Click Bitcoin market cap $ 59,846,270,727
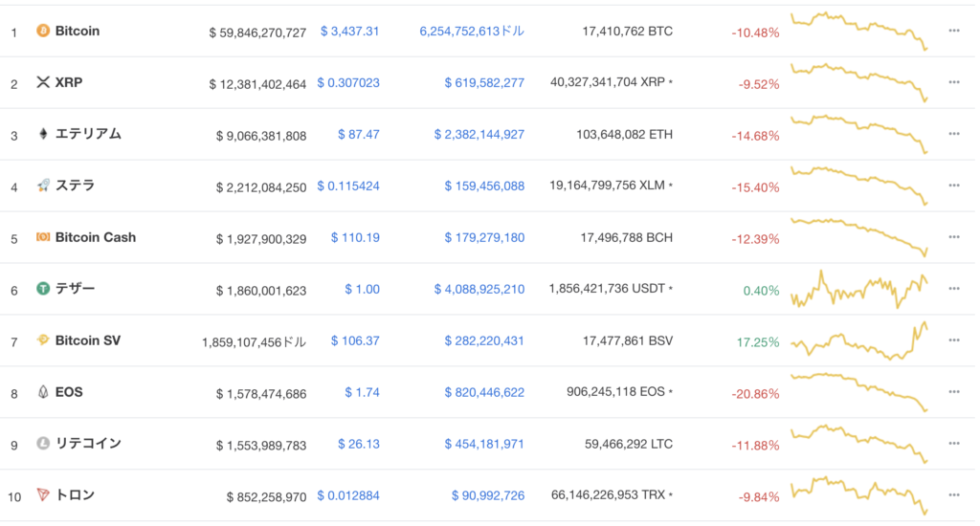980x526 pixels. [257, 33]
